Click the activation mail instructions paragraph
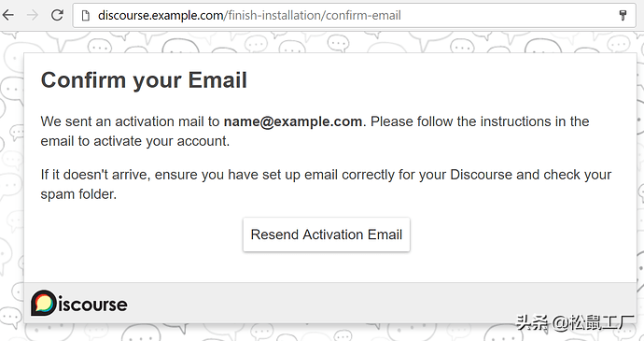 [x=315, y=131]
